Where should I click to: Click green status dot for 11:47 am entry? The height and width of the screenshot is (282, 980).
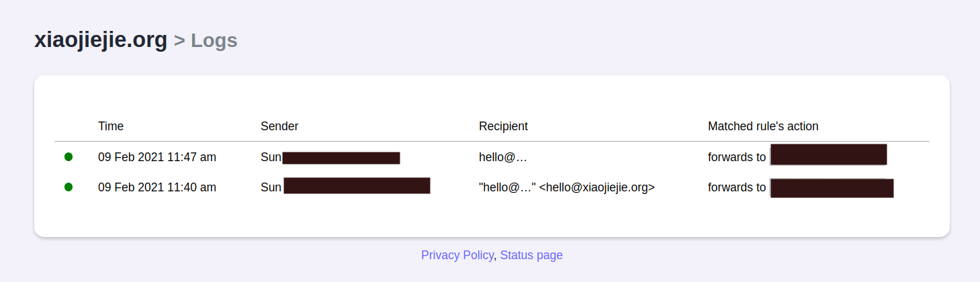69,157
